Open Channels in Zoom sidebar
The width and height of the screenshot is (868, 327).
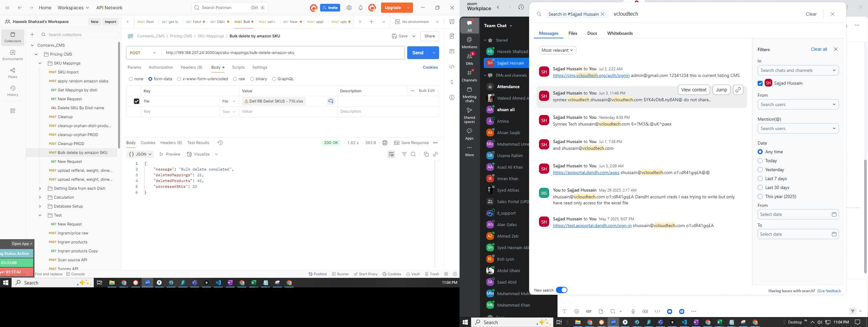point(469,75)
